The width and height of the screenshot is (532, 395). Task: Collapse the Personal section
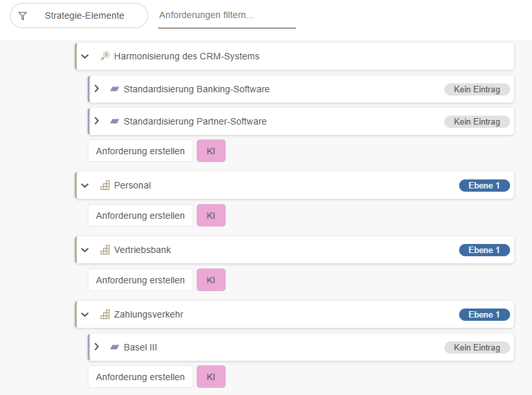[85, 185]
